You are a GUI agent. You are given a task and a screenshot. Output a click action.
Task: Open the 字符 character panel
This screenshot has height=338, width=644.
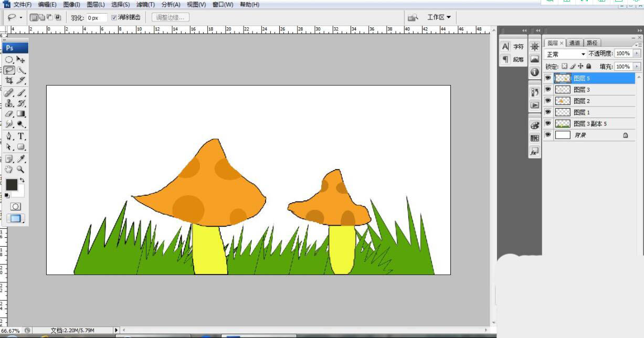coord(513,47)
